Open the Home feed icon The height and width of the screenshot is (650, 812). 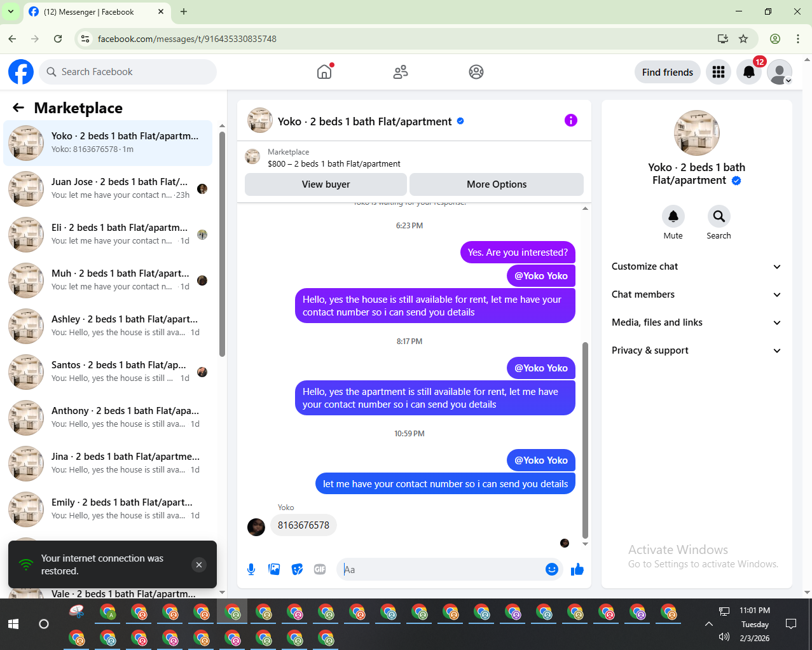pyautogui.click(x=324, y=72)
